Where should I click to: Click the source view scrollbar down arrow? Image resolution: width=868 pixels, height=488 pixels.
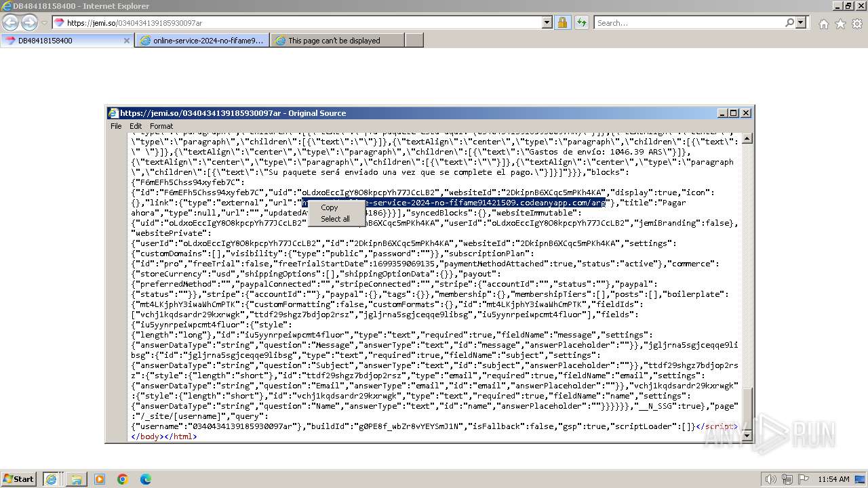747,434
